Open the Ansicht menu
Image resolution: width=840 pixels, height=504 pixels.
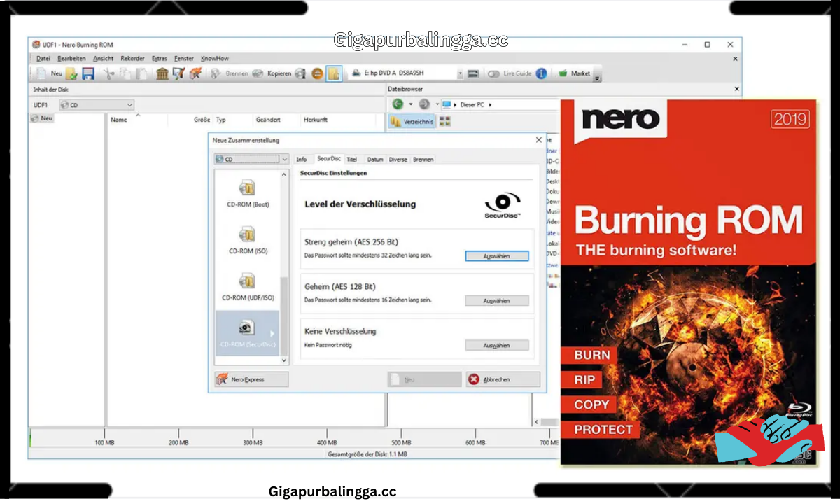(103, 59)
